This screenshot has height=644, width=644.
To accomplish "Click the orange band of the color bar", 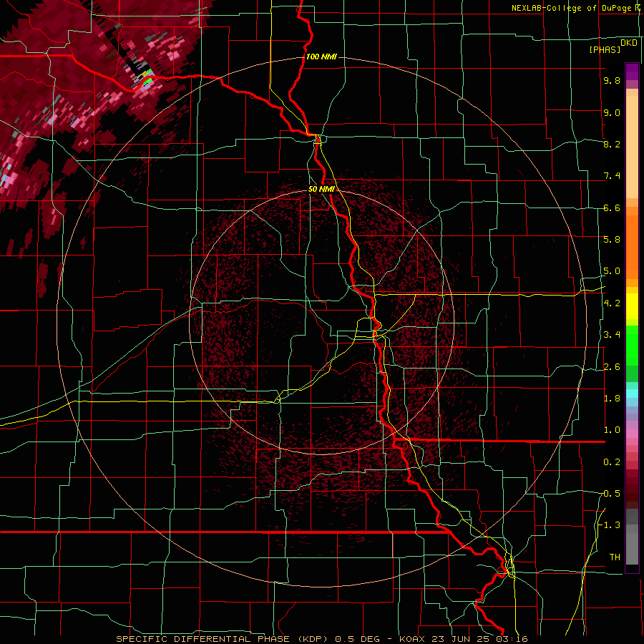I will [632, 245].
